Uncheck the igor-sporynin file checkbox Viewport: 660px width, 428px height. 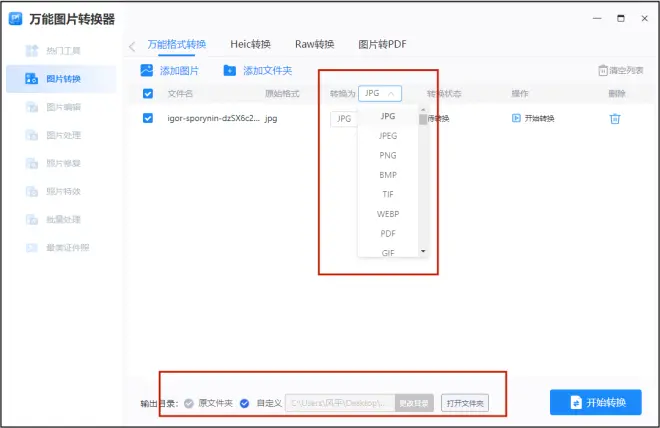(148, 118)
